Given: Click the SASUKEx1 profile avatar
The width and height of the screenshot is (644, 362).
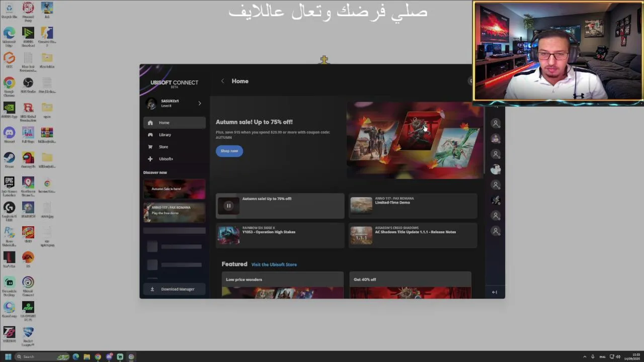Looking at the screenshot, I should (x=151, y=104).
